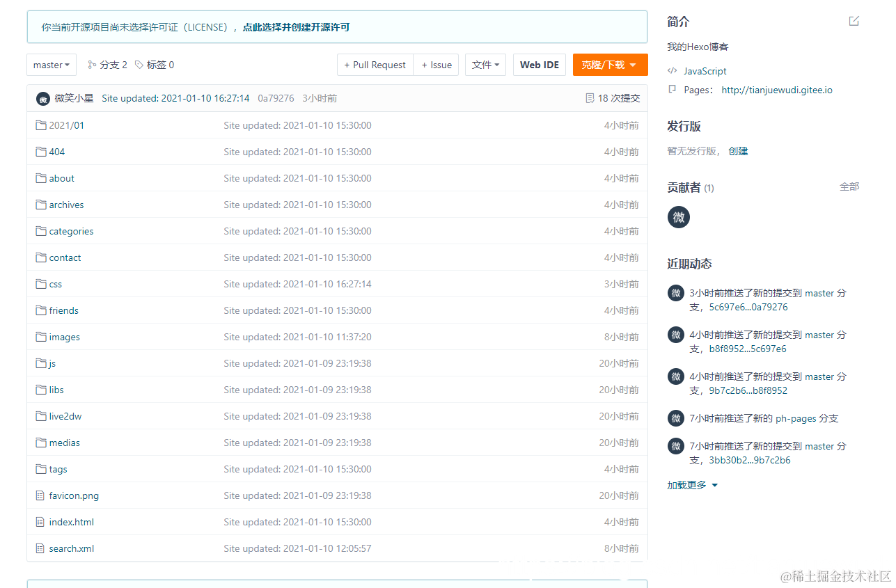896x588 pixels.
Task: Click avatar beside 7小时前 ph-pages activity
Action: coord(676,418)
